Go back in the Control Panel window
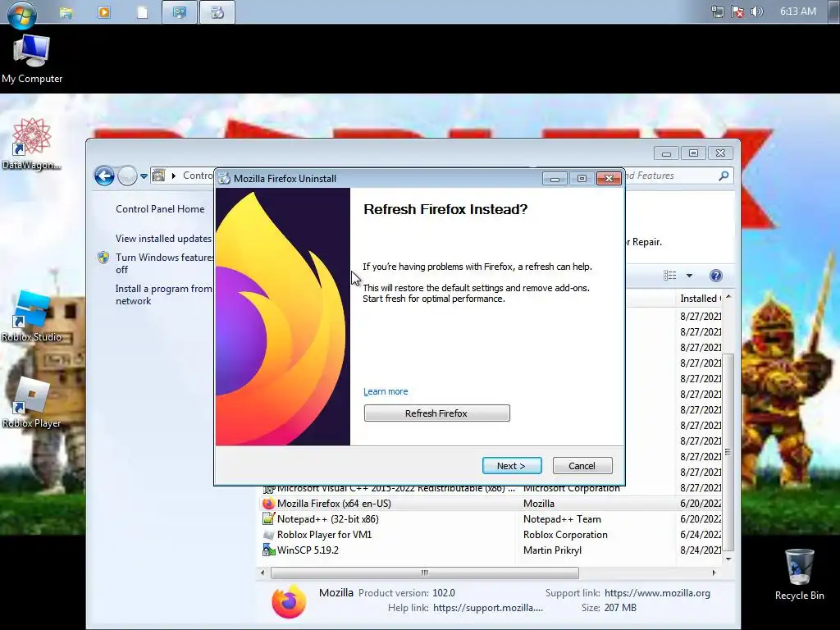Image resolution: width=840 pixels, height=630 pixels. pyautogui.click(x=104, y=176)
